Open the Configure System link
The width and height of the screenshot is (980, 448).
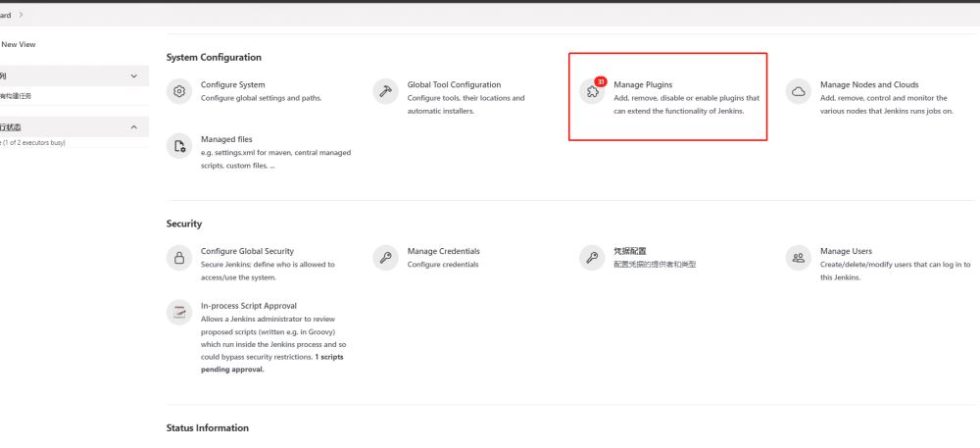tap(232, 84)
